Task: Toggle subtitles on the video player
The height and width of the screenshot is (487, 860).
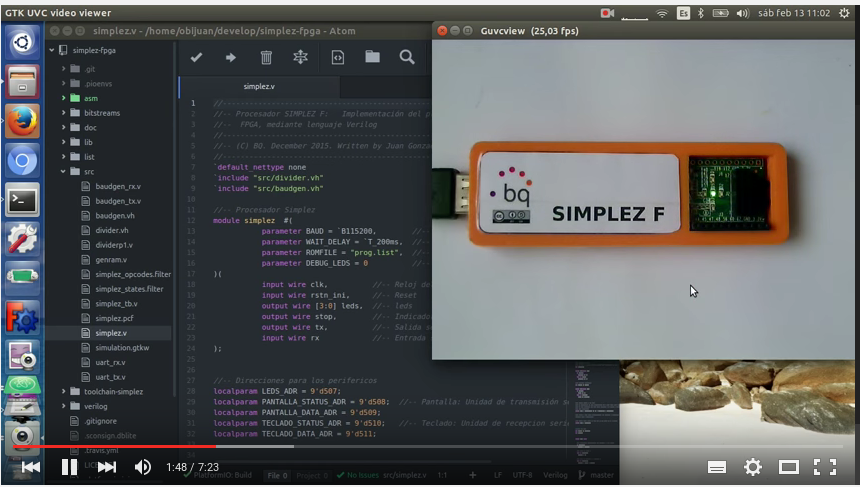Action: pyautogui.click(x=716, y=467)
